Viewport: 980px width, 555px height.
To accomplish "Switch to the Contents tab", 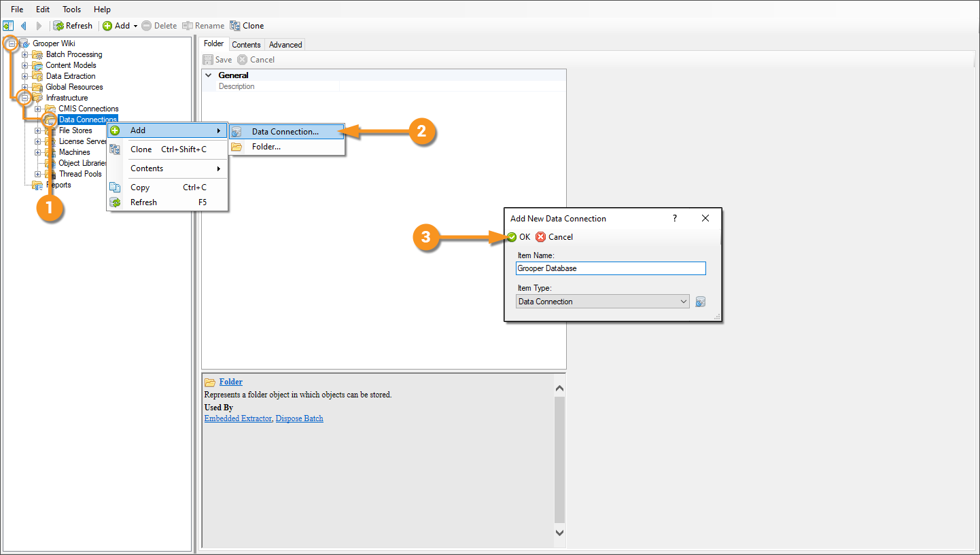I will pos(246,45).
